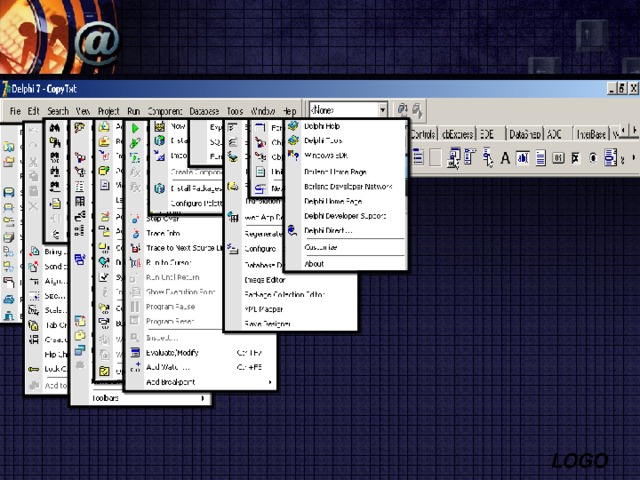Click the Trace Into icon
This screenshot has height=480, width=640.
133,232
